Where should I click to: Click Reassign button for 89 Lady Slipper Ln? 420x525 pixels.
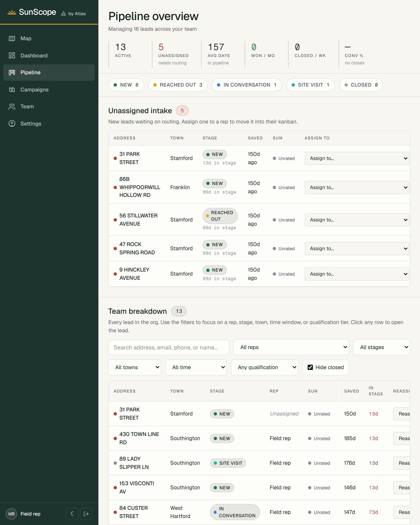[x=402, y=463]
